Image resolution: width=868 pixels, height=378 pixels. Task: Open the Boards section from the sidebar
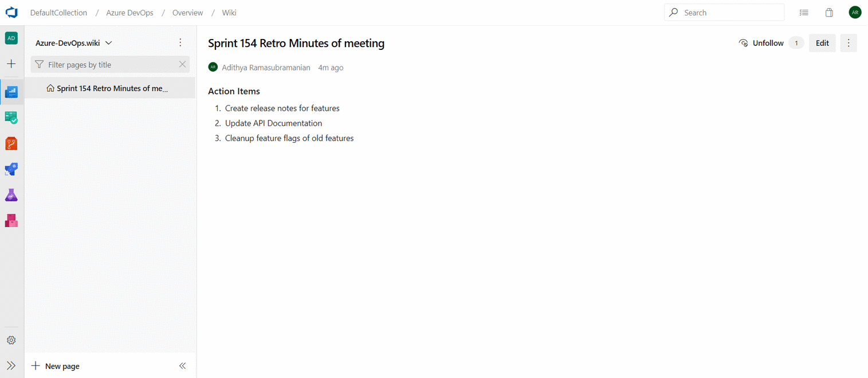[x=11, y=118]
